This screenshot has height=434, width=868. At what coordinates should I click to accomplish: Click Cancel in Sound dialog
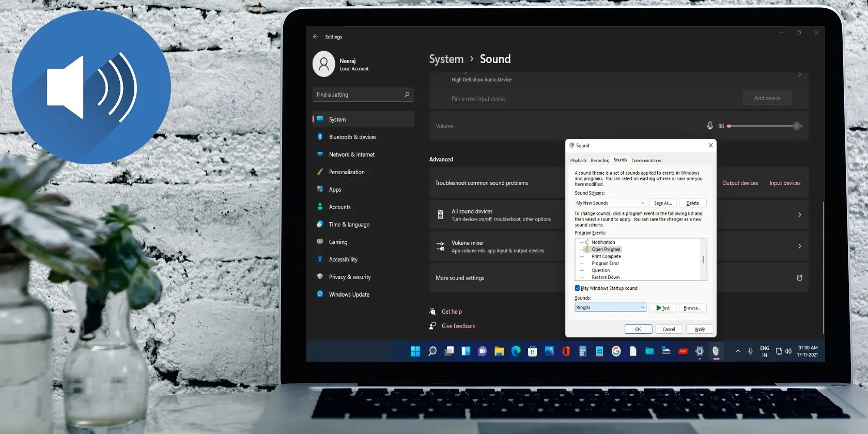tap(669, 329)
